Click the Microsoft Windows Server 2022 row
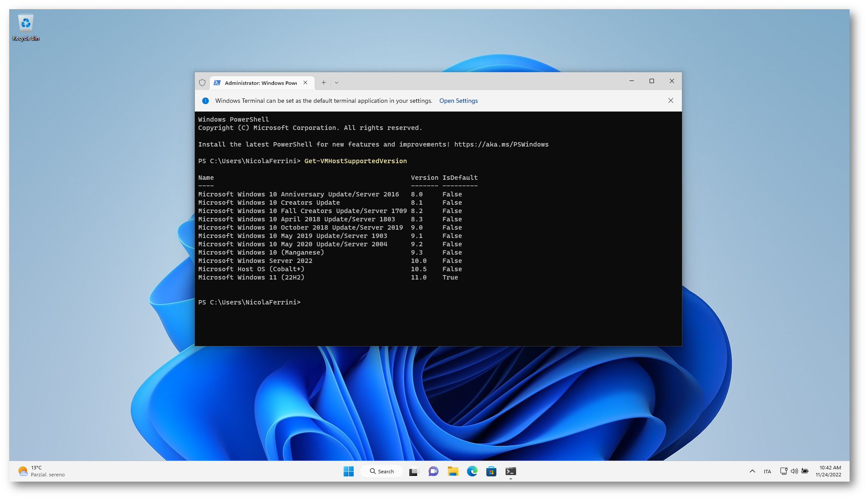The image size is (868, 500). 330,261
